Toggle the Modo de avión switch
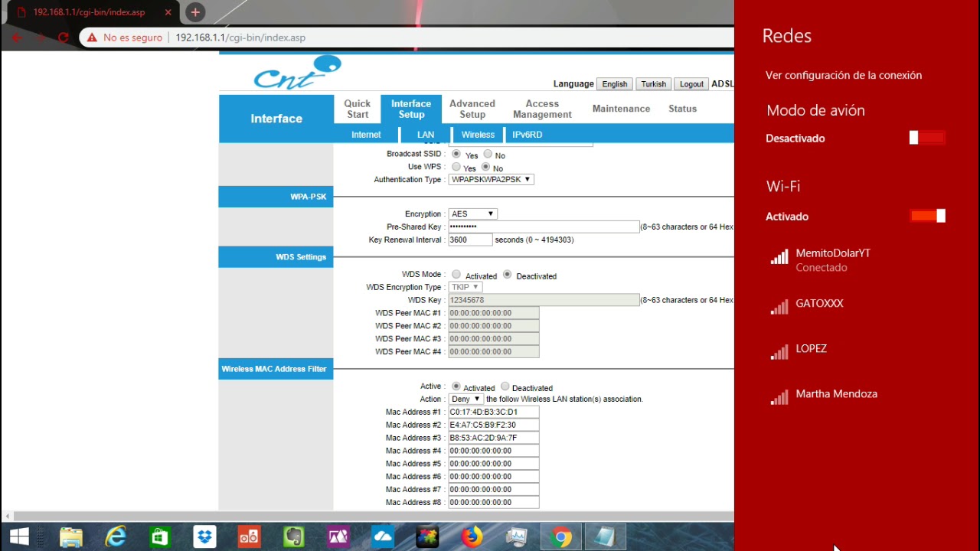980x551 pixels. coord(927,138)
